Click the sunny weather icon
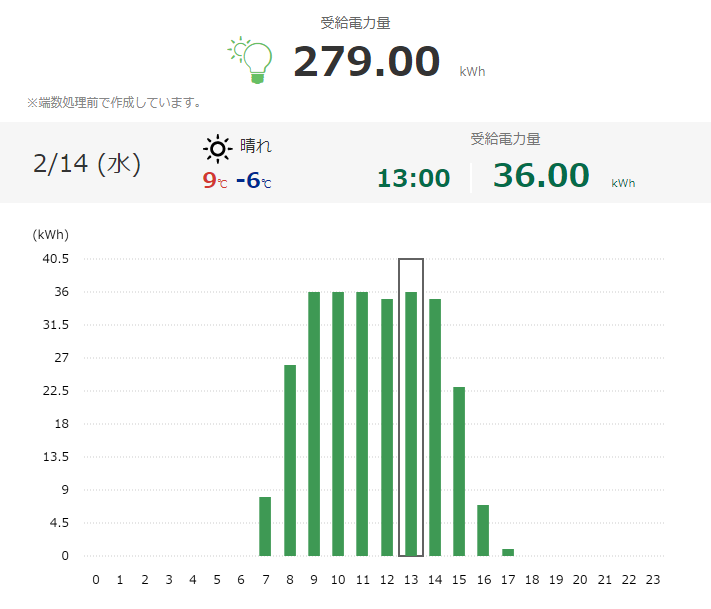Screen dimensions: 711x609 tap(218, 149)
